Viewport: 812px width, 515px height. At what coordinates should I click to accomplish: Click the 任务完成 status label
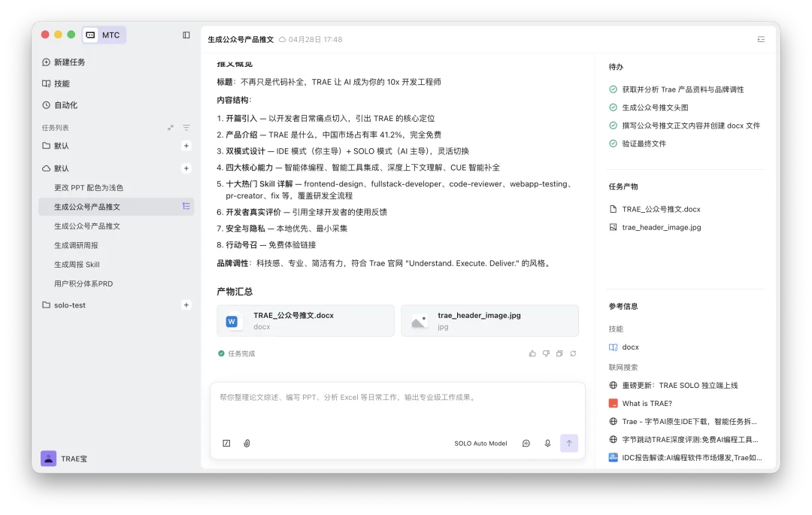[x=237, y=353]
